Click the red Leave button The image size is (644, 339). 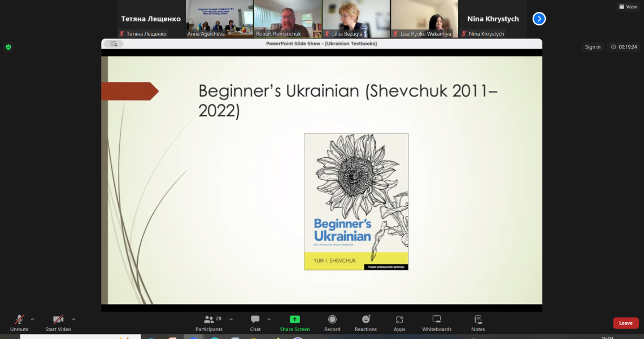625,323
